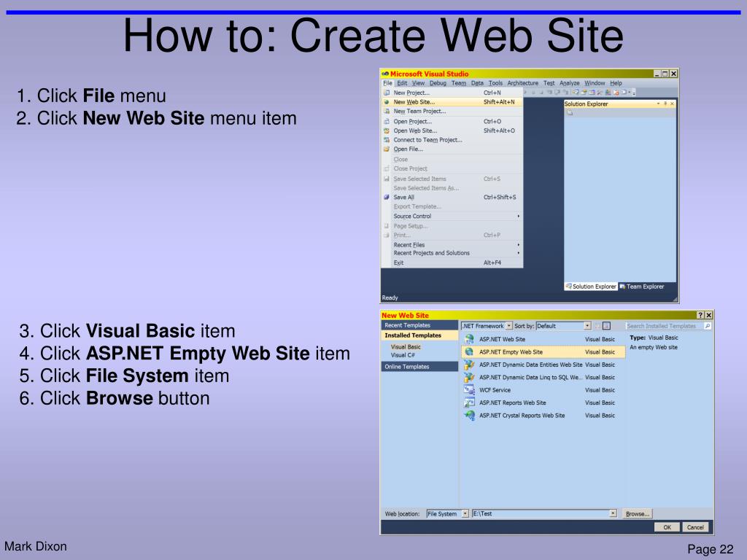This screenshot has height=560, width=747.
Task: Select the ASP.NET Empty Web Site template icon
Action: coord(469,352)
